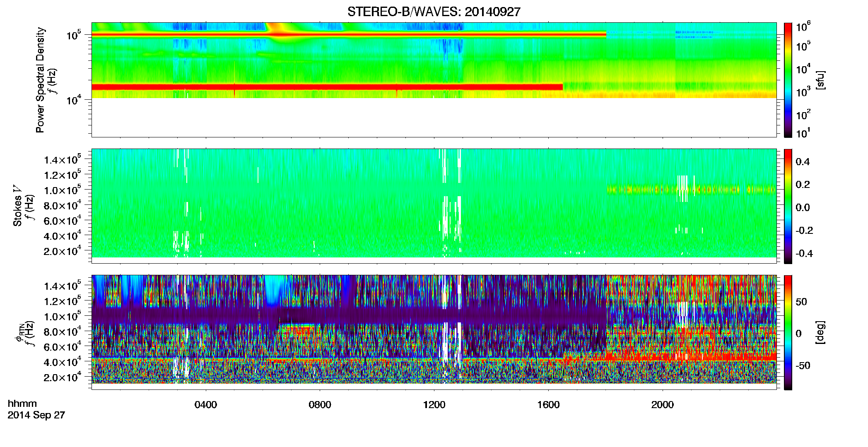Select the 2014 Sep 27 date label
Viewport: 868px width, 447px height.
(x=36, y=415)
